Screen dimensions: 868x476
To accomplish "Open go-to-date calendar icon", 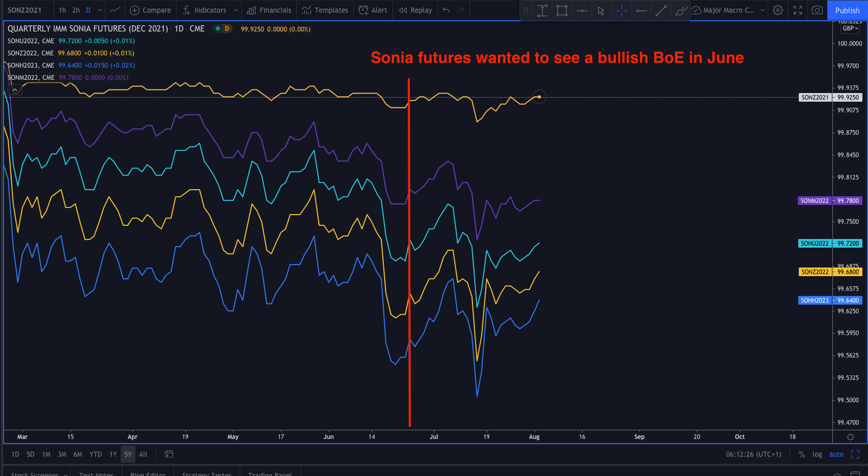I will point(168,454).
